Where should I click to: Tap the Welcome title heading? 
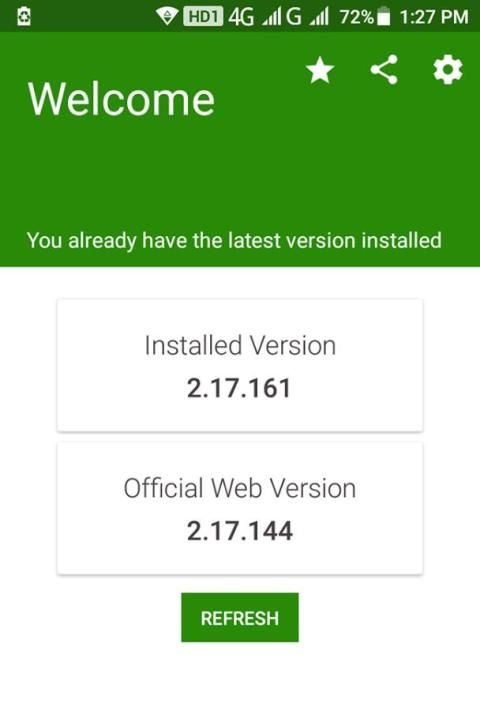(121, 99)
